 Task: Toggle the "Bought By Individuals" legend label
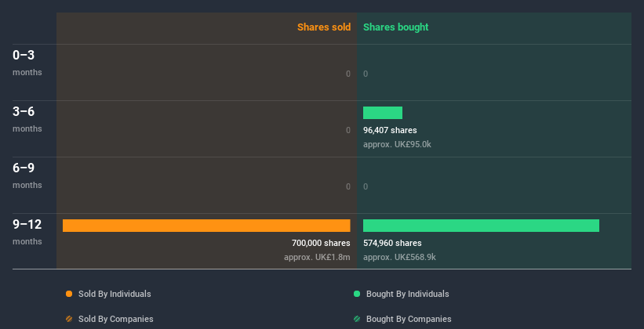click(407, 294)
